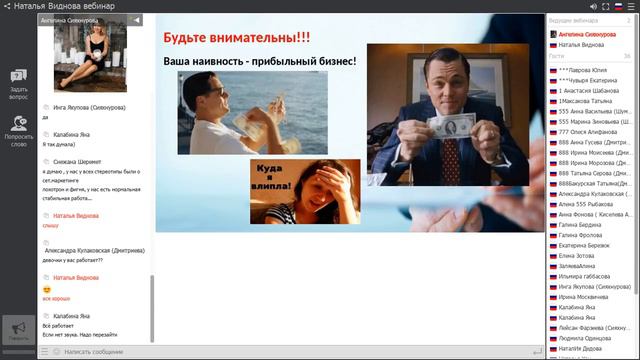Click message icon beside Инга Якупова chat entry
The width and height of the screenshot is (640, 360).
point(46,107)
